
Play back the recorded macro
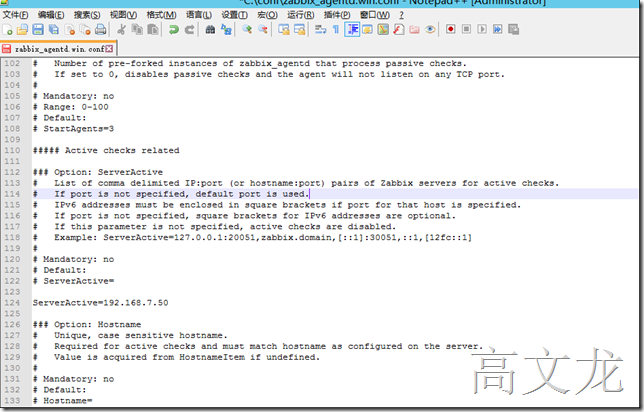[x=482, y=30]
